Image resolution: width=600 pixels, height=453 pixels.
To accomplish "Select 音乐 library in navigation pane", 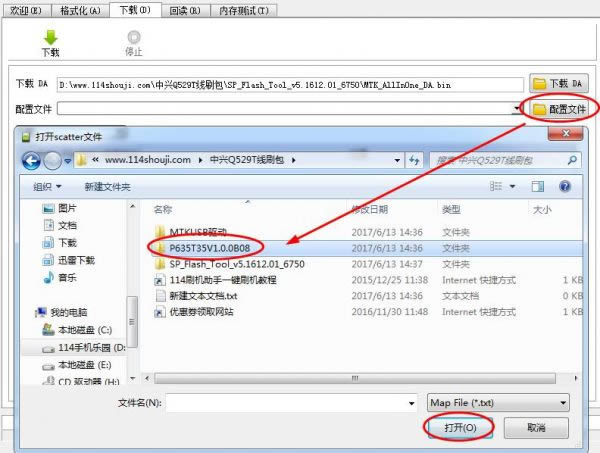I will coord(60,278).
